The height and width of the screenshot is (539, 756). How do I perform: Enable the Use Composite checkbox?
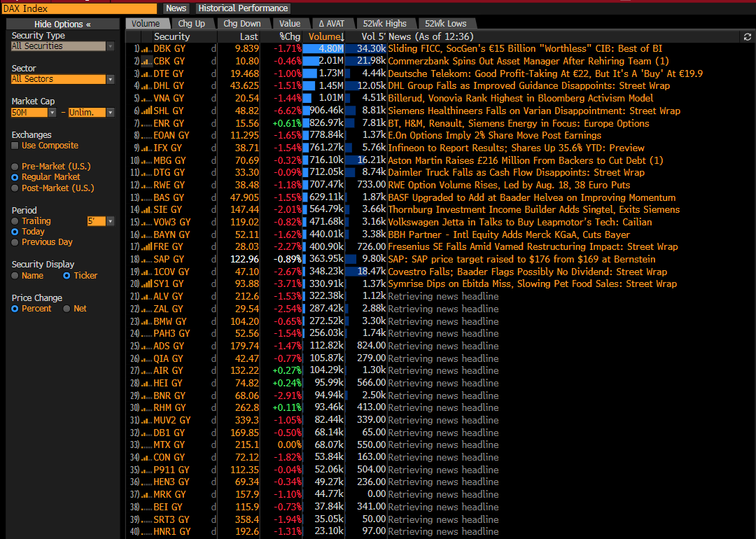tap(15, 146)
